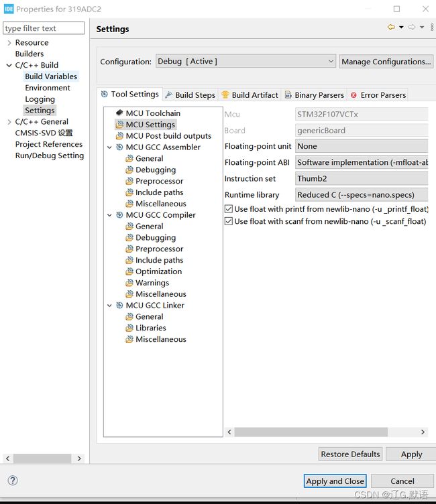Click the Linker Libraries item icon
Viewport: 436px width, 504px height.
tap(129, 328)
